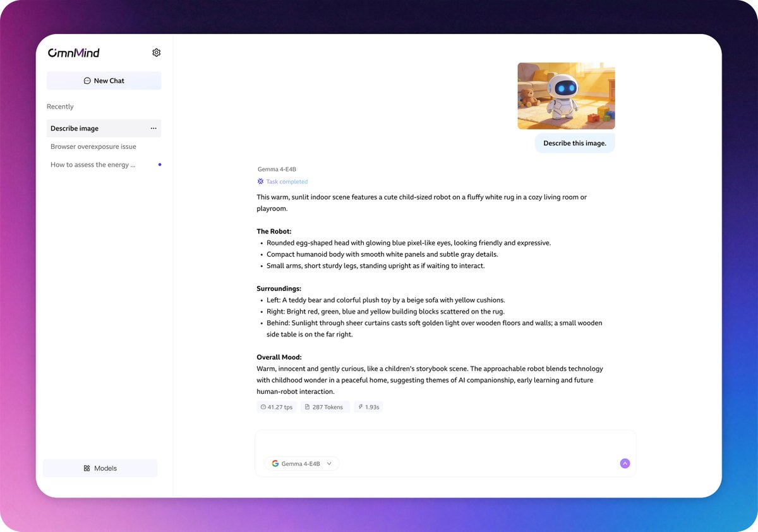Click the Overall Mood: heading
Viewport: 758px width, 532px height.
(x=279, y=357)
